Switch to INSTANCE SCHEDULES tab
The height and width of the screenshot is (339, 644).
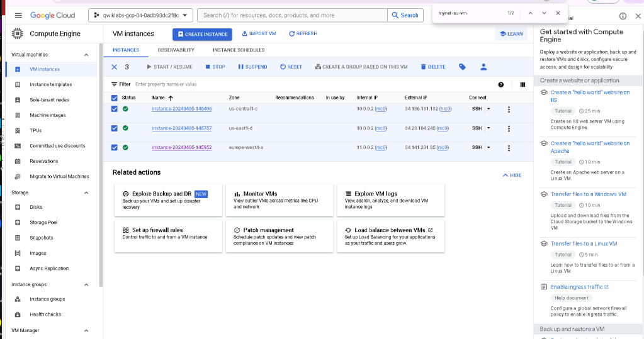[238, 50]
